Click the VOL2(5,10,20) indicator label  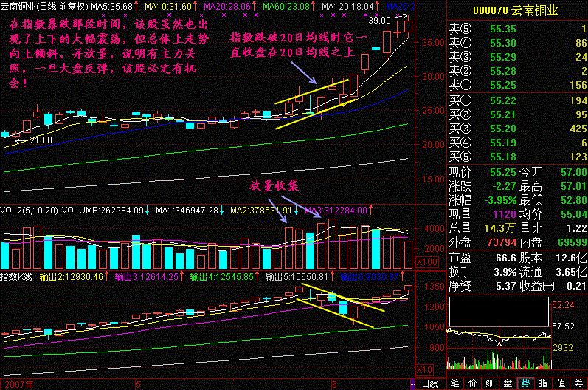[x=29, y=211]
